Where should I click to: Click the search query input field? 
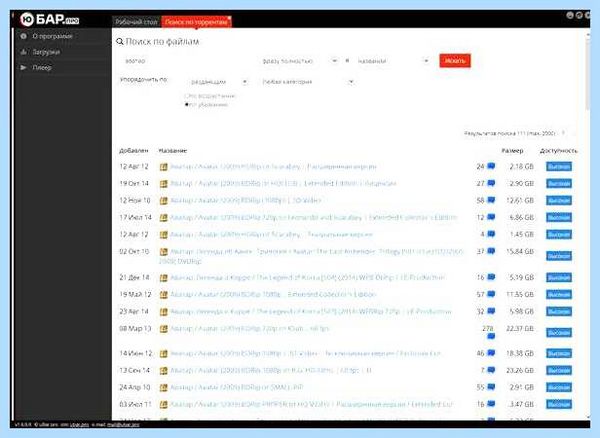click(188, 61)
